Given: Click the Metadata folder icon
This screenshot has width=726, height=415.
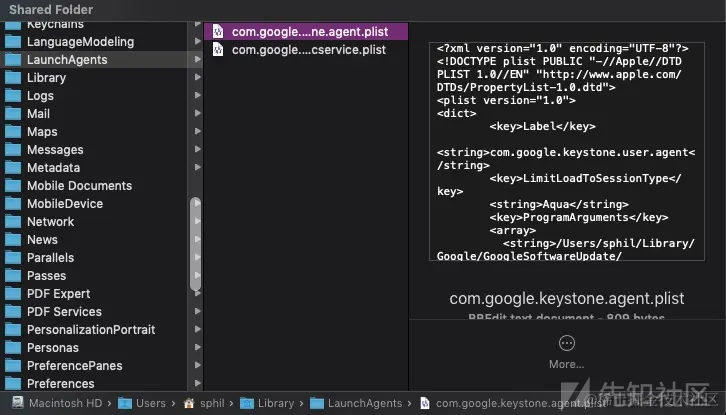Looking at the screenshot, I should [13, 168].
